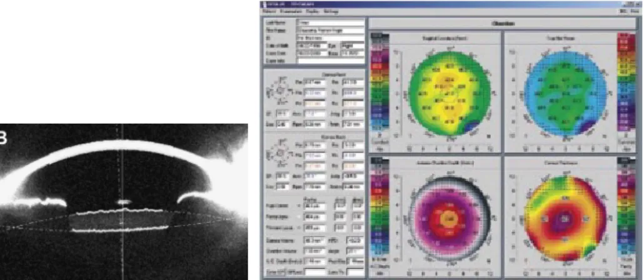Select the Exam Date field

pyautogui.click(x=312, y=53)
